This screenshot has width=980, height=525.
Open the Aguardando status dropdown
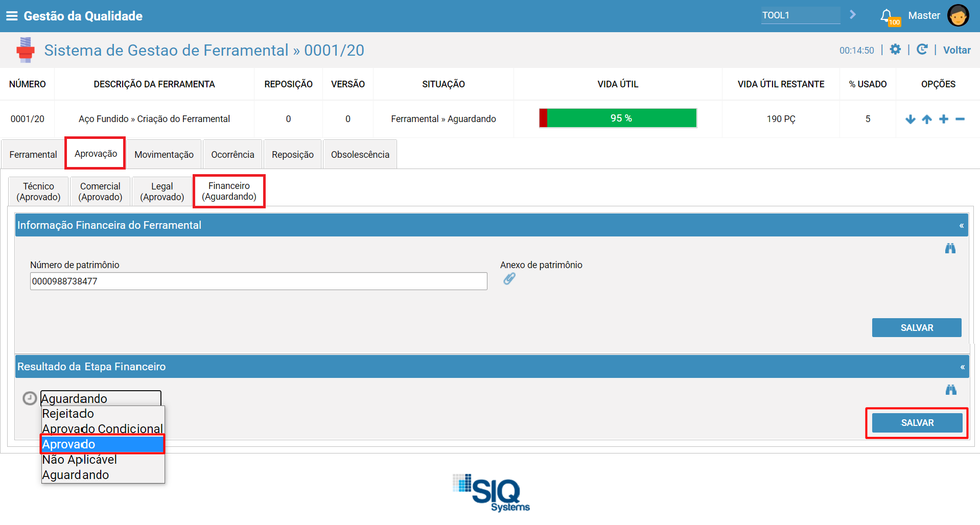point(101,398)
